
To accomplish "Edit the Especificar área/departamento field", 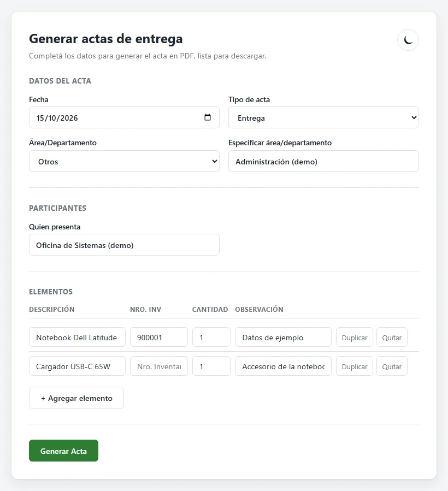I will pyautogui.click(x=323, y=161).
